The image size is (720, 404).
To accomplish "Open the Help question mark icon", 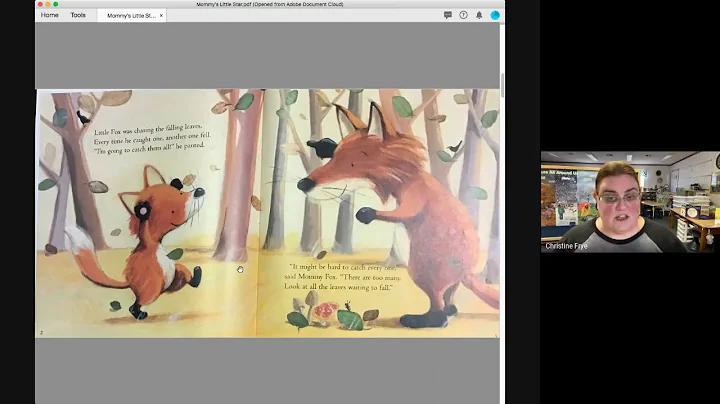I will click(x=463, y=15).
